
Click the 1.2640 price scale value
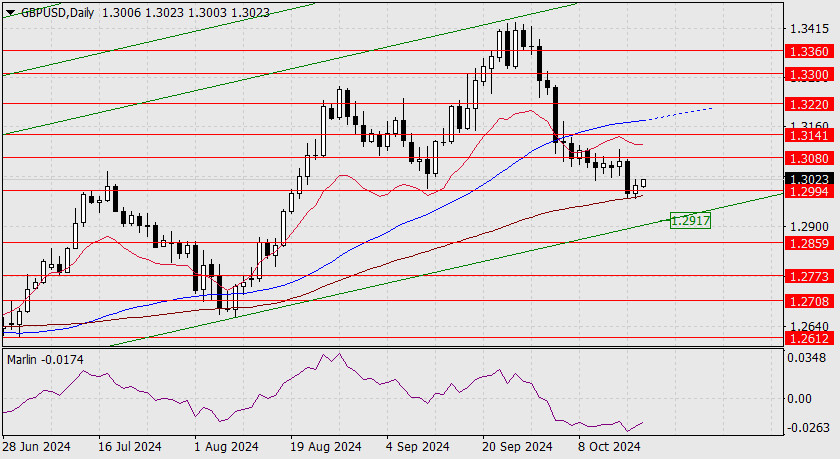809,327
